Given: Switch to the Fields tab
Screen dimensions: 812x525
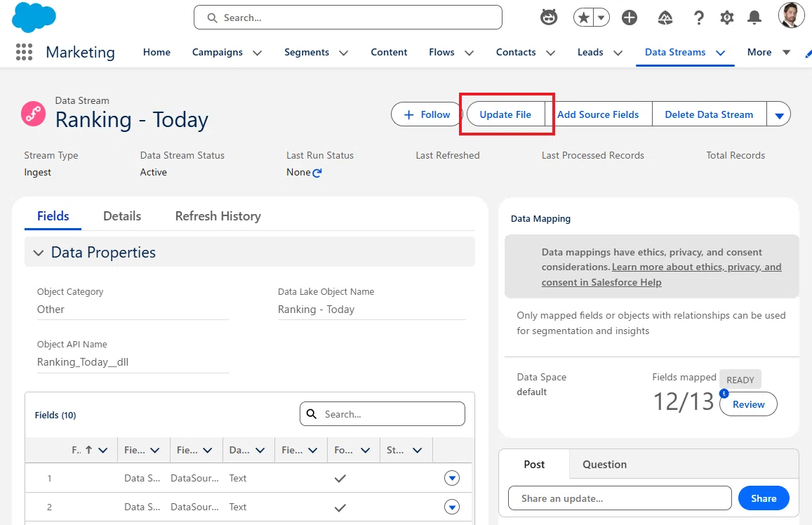Looking at the screenshot, I should pos(53,216).
